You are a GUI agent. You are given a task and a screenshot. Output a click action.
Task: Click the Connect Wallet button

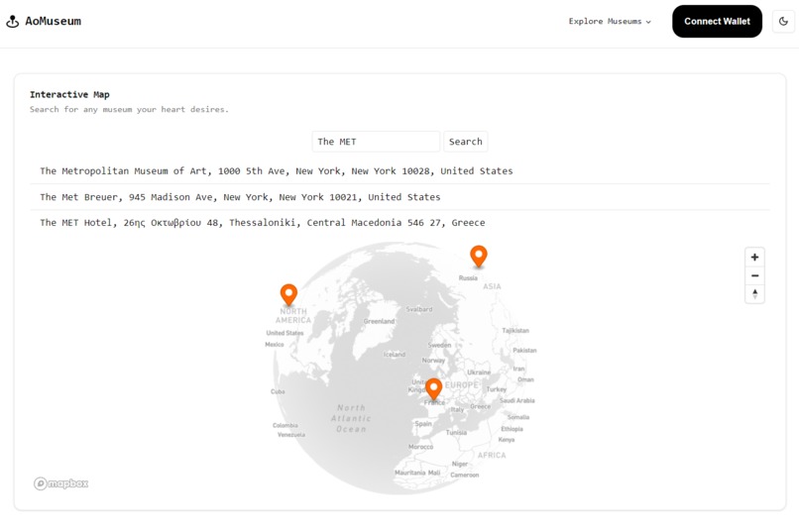point(717,22)
